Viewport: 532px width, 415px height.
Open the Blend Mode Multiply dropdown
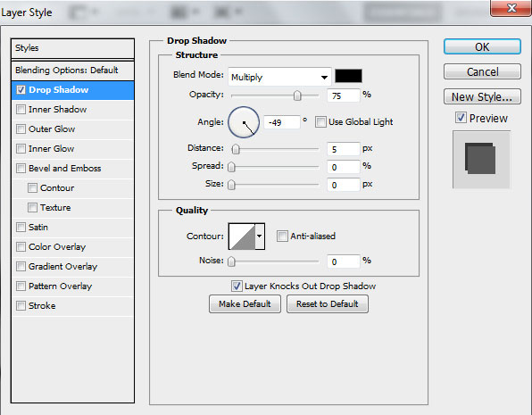pyautogui.click(x=279, y=77)
